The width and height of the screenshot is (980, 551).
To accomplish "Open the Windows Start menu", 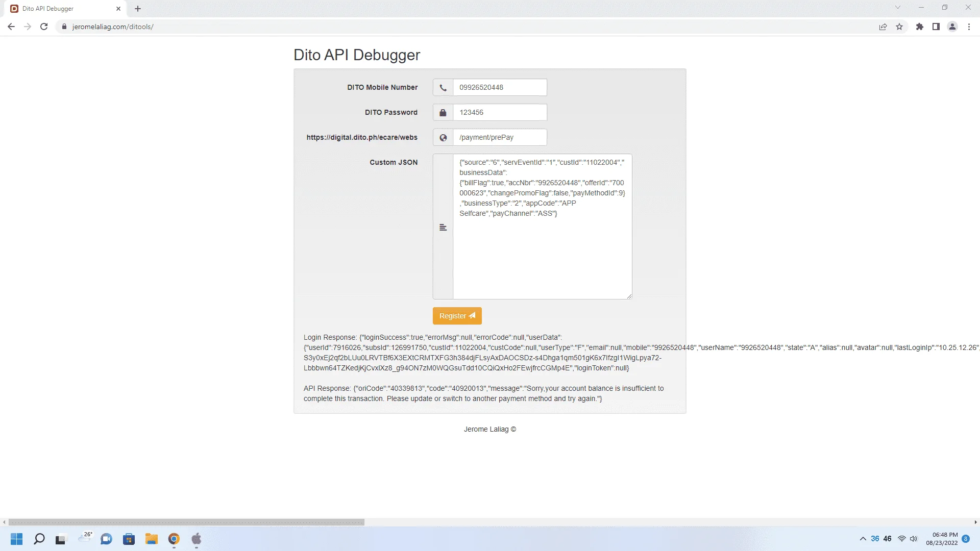I will point(17,539).
